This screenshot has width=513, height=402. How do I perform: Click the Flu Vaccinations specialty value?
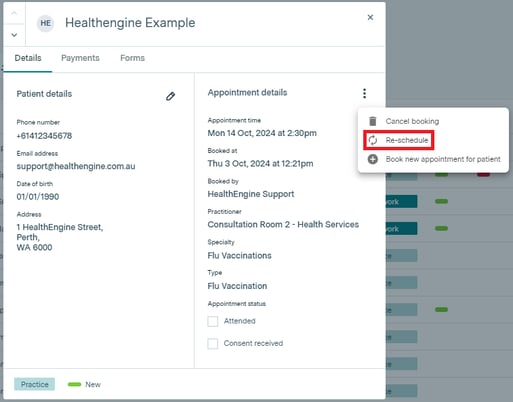tap(239, 256)
